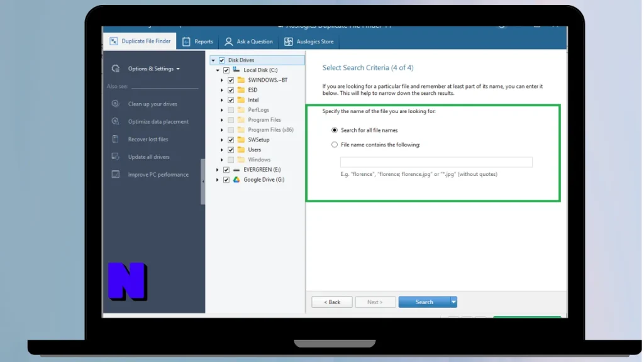Image resolution: width=644 pixels, height=362 pixels.
Task: Open the Update all drivers link
Action: pyautogui.click(x=148, y=156)
